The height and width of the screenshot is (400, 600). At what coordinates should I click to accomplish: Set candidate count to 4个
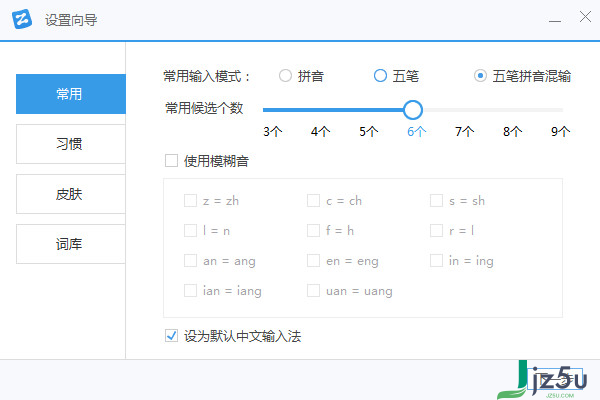(x=321, y=132)
